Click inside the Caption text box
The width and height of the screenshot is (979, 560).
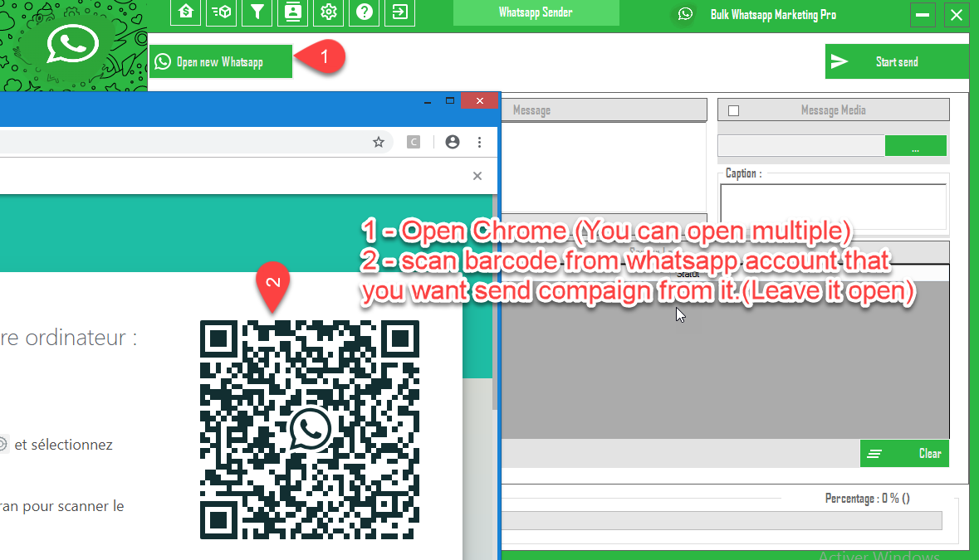coord(833,206)
